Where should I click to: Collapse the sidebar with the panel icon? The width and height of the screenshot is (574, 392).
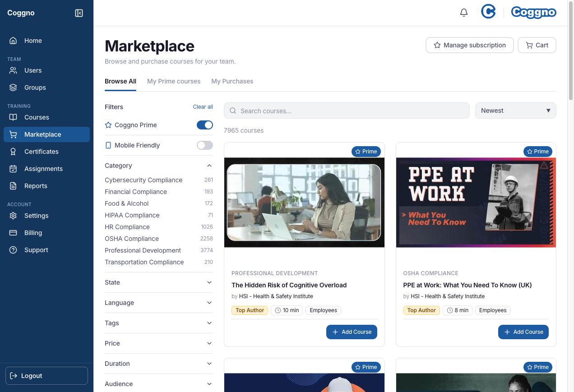[79, 13]
